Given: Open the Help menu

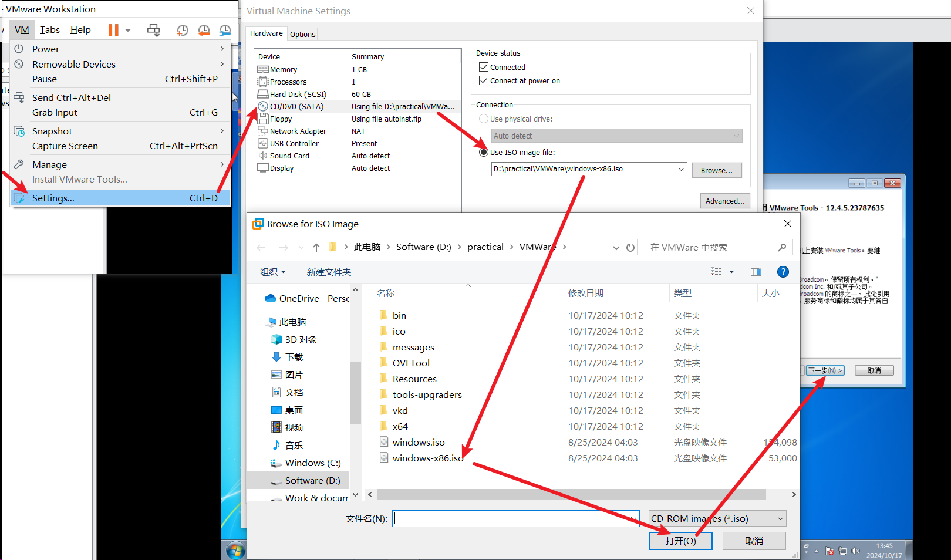Looking at the screenshot, I should 80,30.
